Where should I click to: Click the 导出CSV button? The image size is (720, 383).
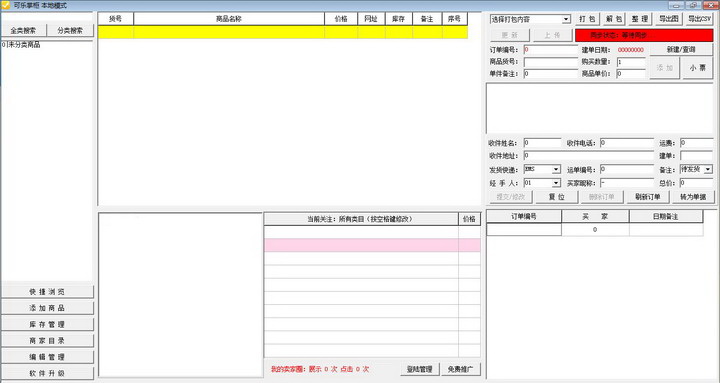pos(699,19)
